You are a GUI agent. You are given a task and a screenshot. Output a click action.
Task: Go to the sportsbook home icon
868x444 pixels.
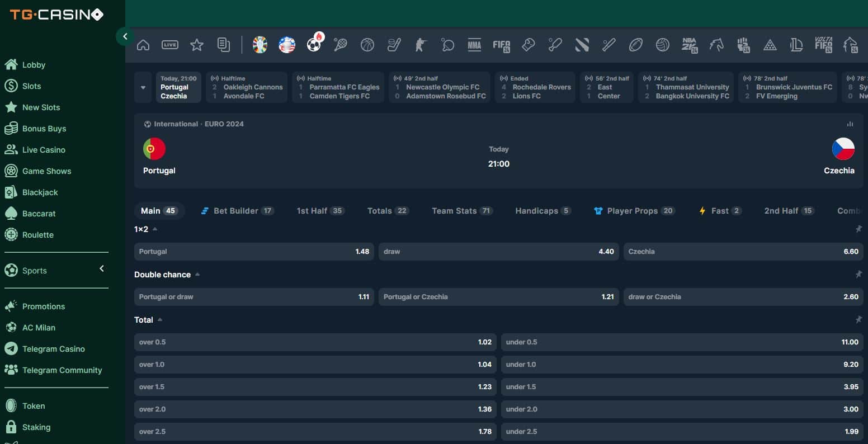pos(143,45)
